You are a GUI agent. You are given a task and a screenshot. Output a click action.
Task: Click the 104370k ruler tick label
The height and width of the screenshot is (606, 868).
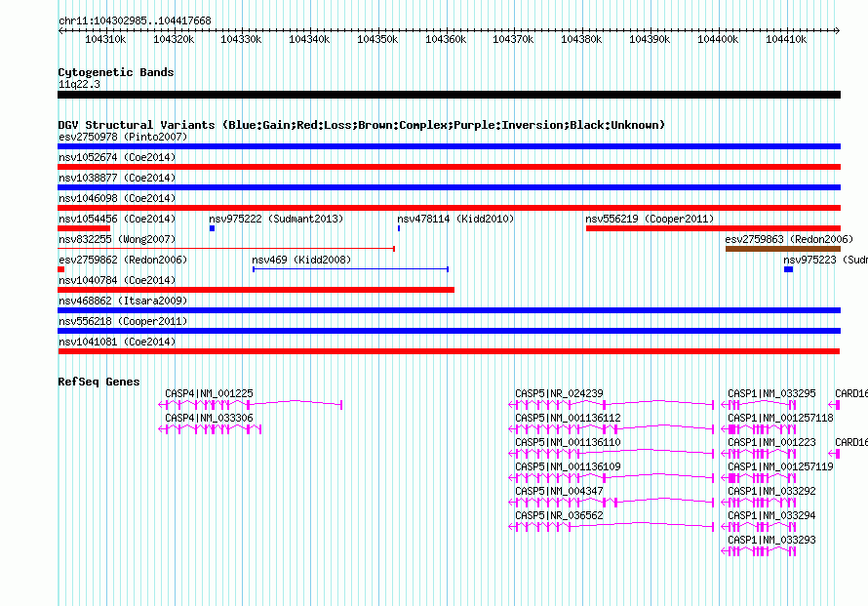click(x=513, y=39)
